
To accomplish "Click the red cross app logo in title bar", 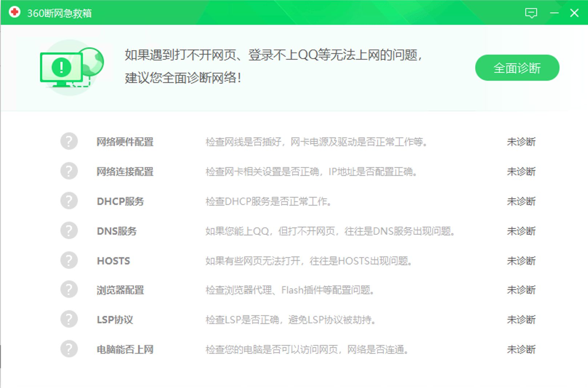I will (15, 12).
